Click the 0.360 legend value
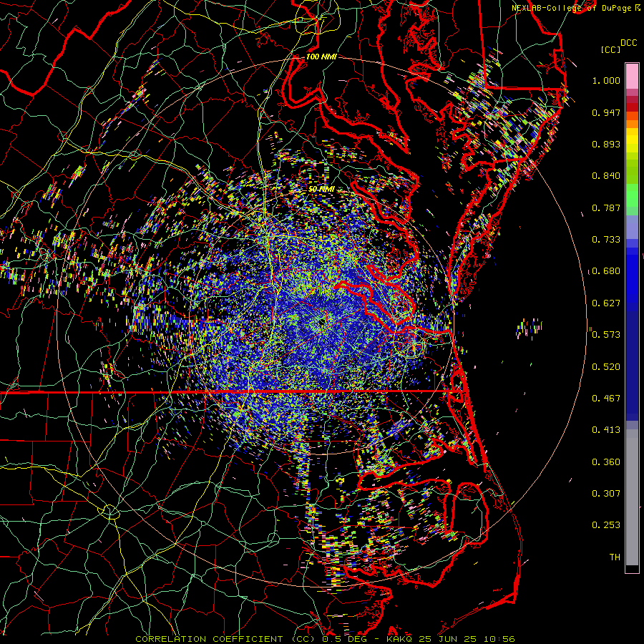This screenshot has height=644, width=644. pyautogui.click(x=606, y=462)
